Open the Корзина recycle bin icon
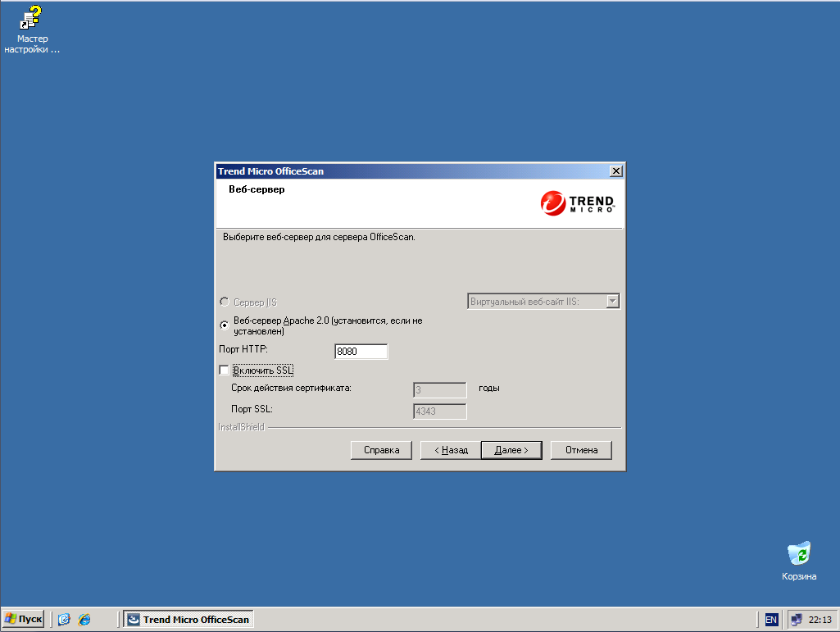 point(799,561)
